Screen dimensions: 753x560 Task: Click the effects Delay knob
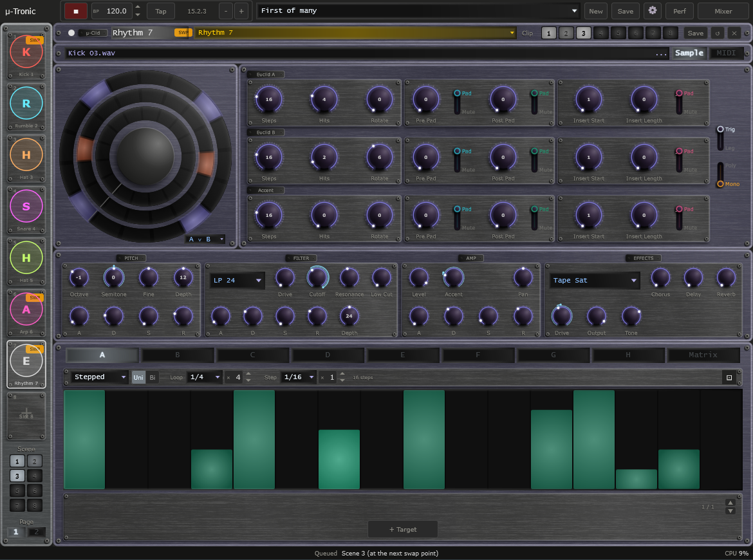pyautogui.click(x=693, y=277)
